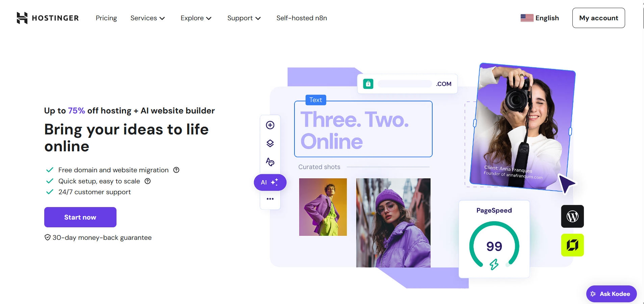Click the lime green Hostinger Horizons tile

pos(572,245)
